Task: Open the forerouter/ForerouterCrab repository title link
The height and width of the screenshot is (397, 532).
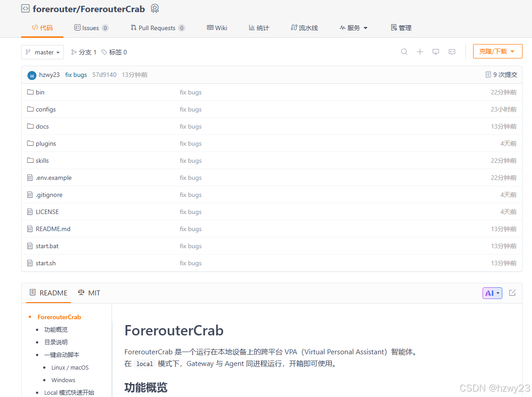Action: tap(89, 9)
